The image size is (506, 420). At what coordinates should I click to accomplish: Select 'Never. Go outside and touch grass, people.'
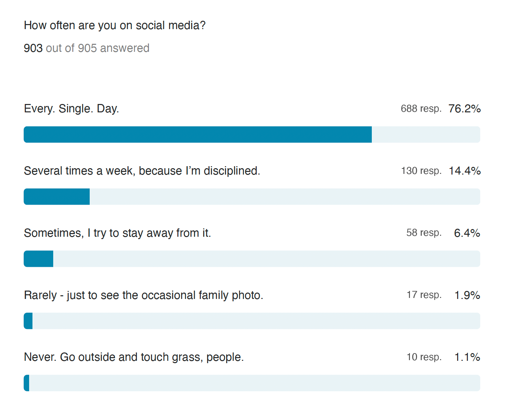click(x=134, y=357)
